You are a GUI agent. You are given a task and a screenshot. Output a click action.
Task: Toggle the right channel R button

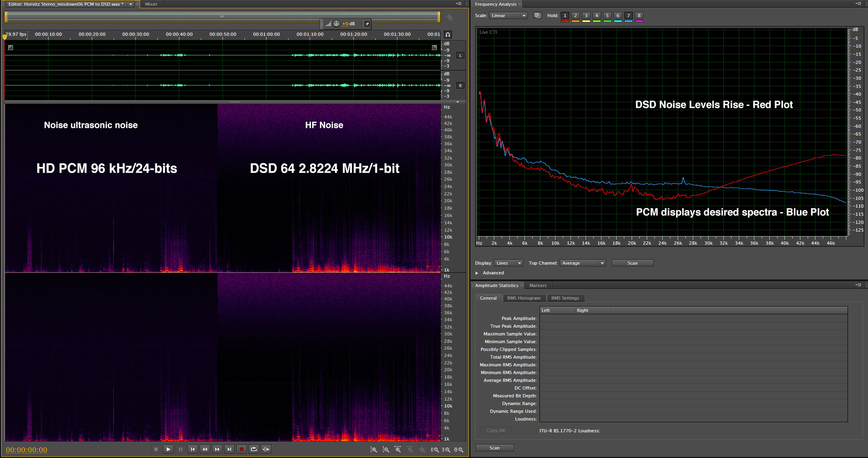pyautogui.click(x=460, y=85)
